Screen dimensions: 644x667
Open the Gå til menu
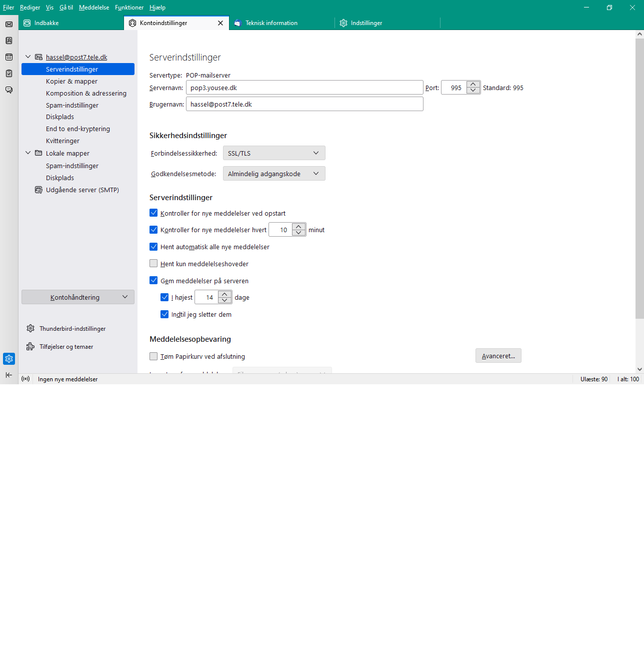66,8
